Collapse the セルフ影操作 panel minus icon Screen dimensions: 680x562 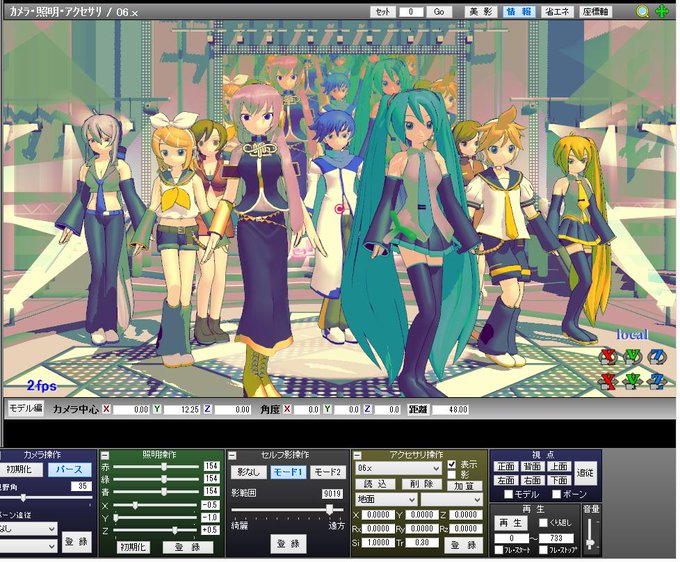pos(232,456)
